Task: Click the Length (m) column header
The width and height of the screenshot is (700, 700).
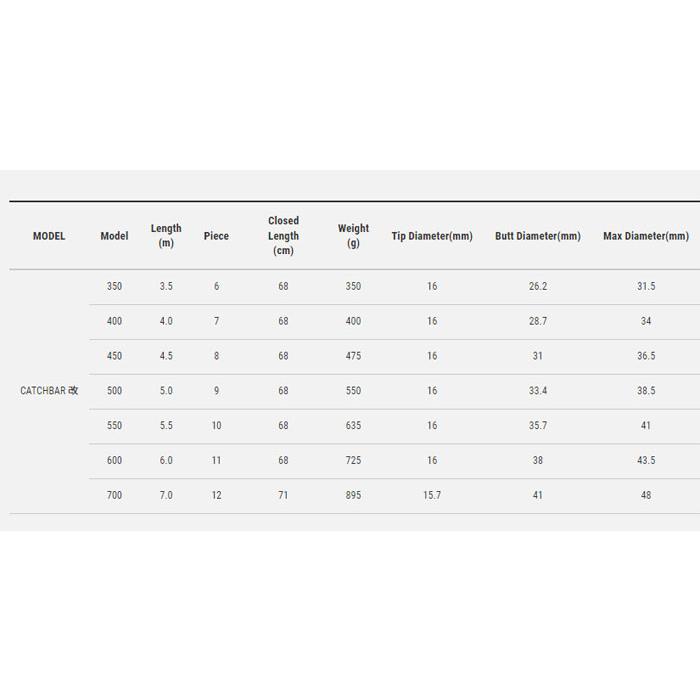Action: pyautogui.click(x=166, y=236)
